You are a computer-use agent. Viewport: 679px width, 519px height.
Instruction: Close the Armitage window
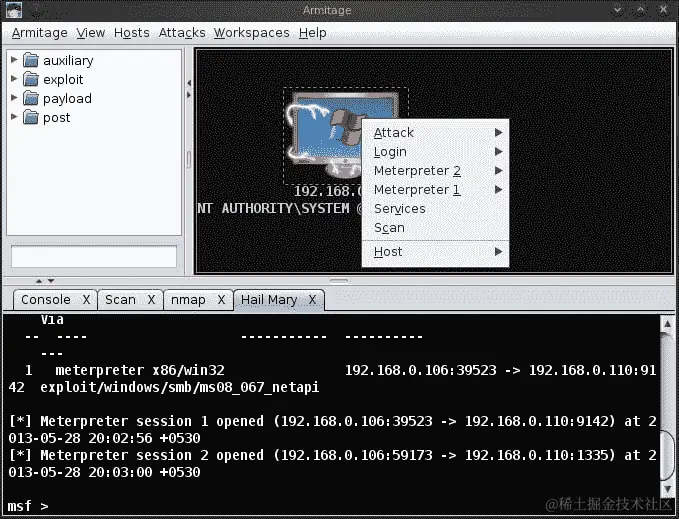tap(663, 10)
